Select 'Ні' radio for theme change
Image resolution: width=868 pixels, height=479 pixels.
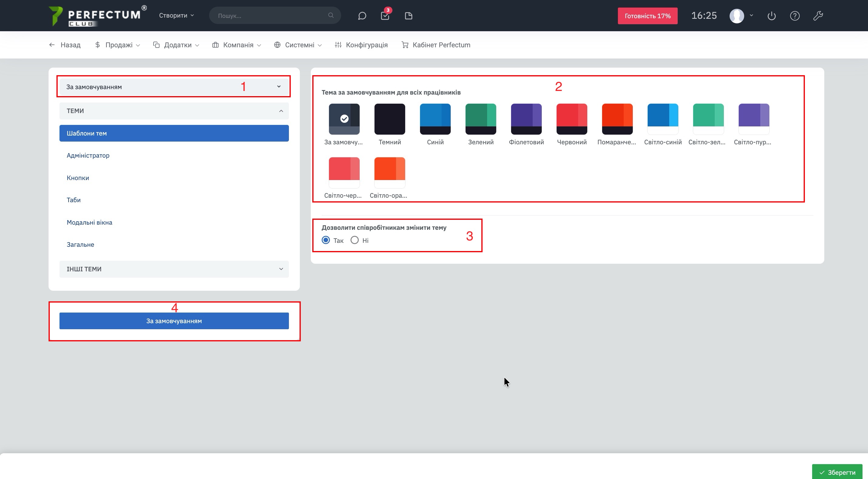pyautogui.click(x=354, y=240)
